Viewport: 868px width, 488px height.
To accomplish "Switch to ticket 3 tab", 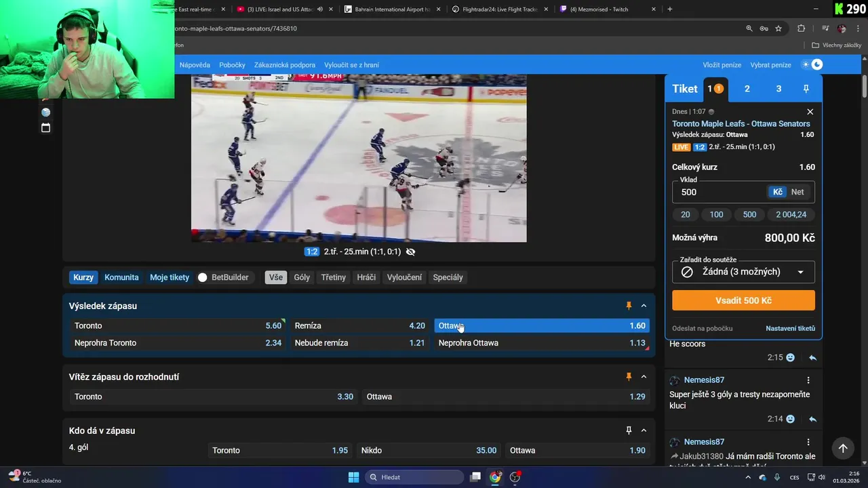I will [x=778, y=89].
